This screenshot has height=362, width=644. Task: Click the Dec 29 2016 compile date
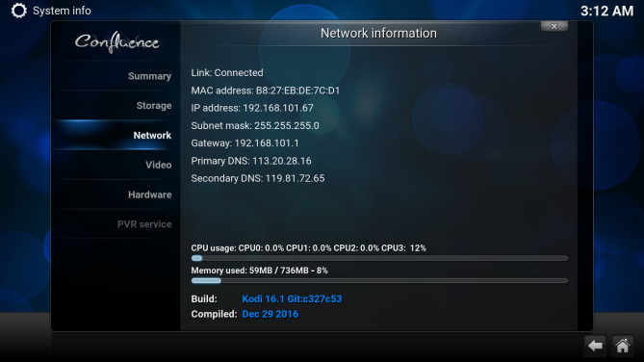pos(270,314)
